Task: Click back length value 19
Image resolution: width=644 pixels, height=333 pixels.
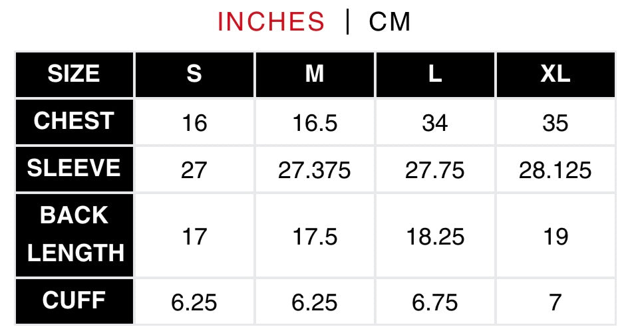Action: (x=556, y=237)
